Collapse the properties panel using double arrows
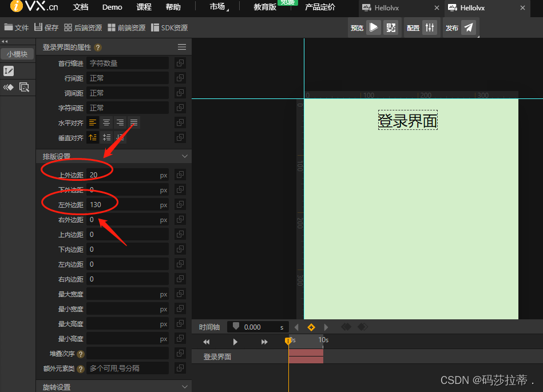Image resolution: width=543 pixels, height=392 pixels. (6, 40)
